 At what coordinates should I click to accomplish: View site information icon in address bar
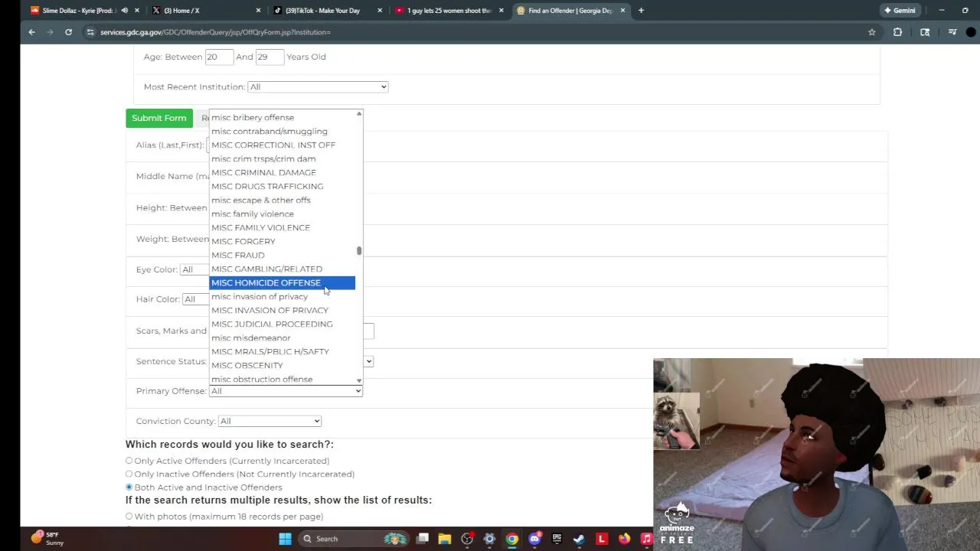[x=90, y=32]
